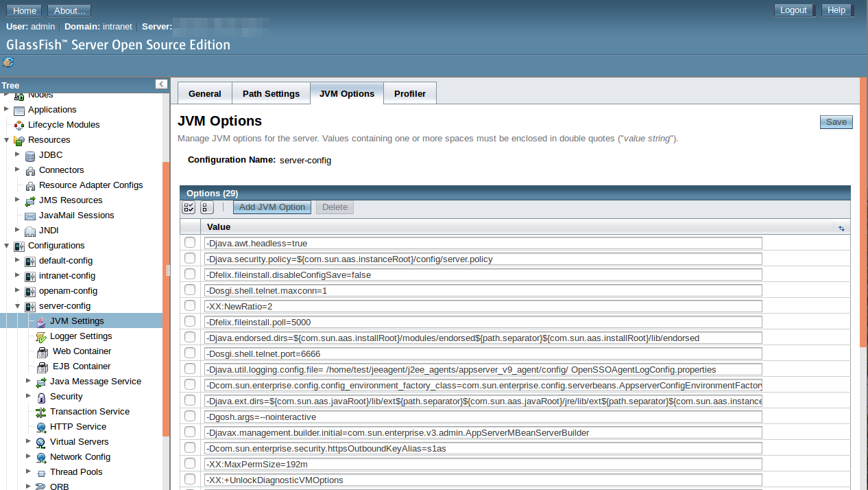Click the HTTP Service globe icon
The height and width of the screenshot is (490, 868).
[41, 427]
